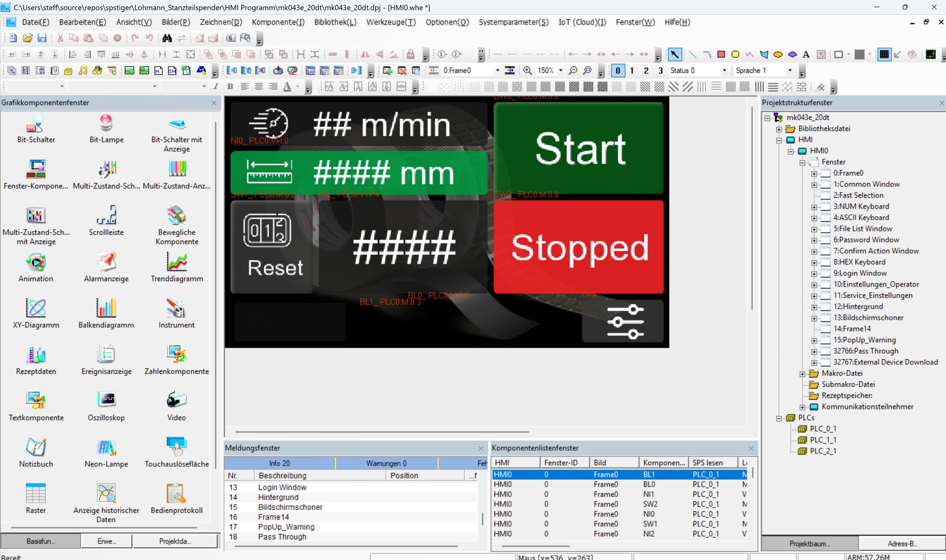
Task: Open the Komponente menu
Action: 278,22
